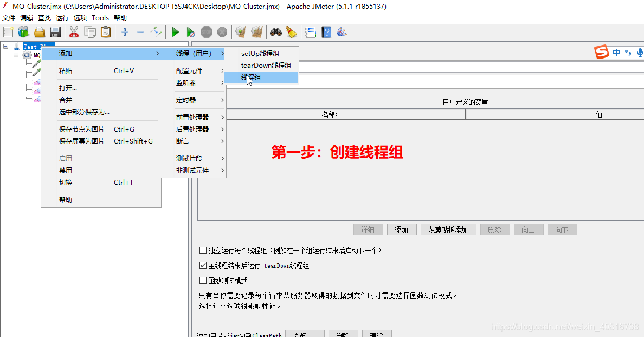Open the Search icon in the toolbar

[x=276, y=32]
